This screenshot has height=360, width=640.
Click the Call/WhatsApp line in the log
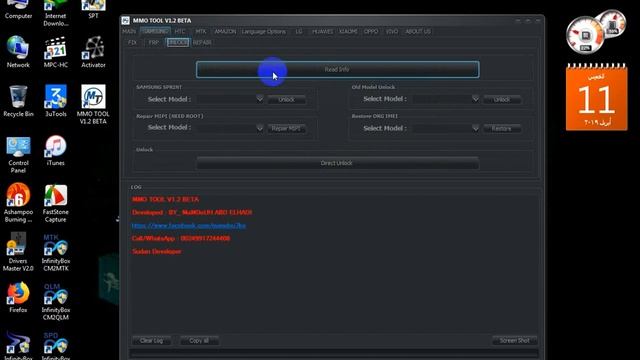[181, 238]
